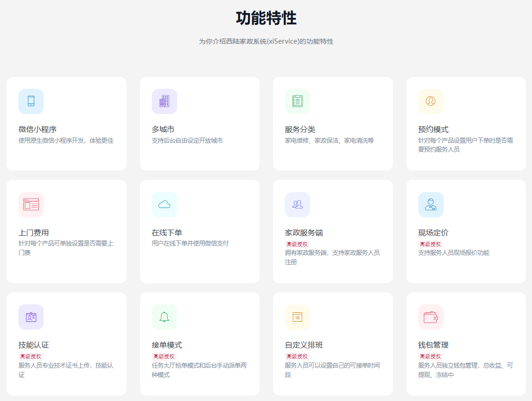Open the 多城市 feature title
The width and height of the screenshot is (532, 401).
tap(163, 130)
